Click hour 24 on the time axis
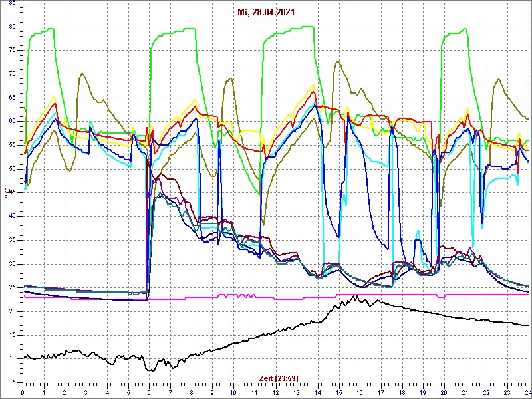The height and width of the screenshot is (399, 532). (x=527, y=392)
